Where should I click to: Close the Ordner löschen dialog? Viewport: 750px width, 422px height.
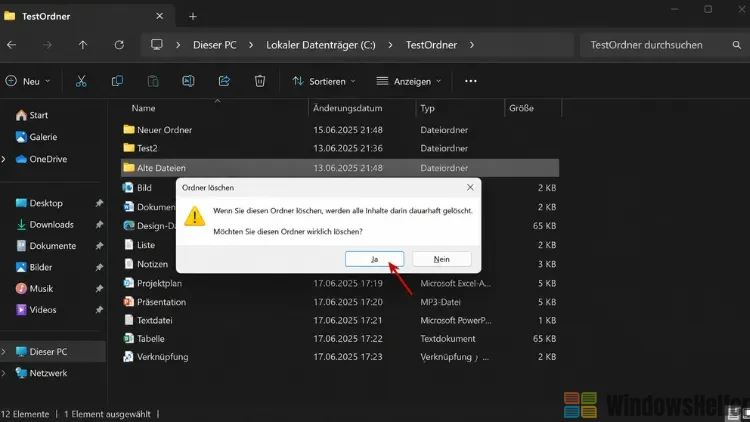pos(470,188)
